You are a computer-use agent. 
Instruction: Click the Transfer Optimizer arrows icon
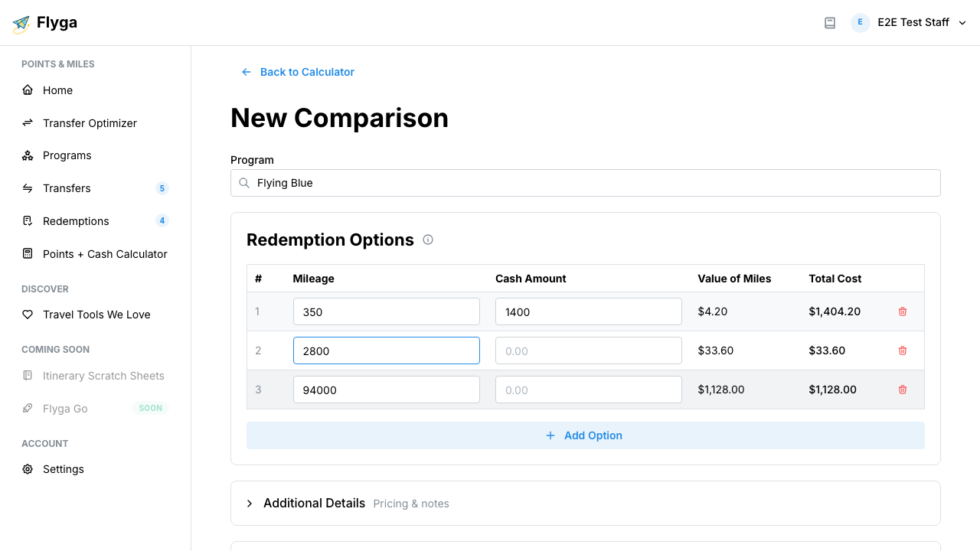28,122
